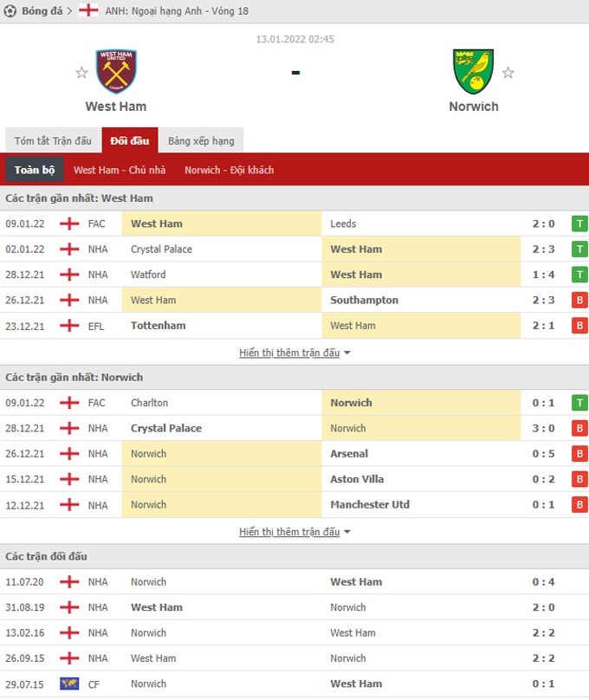Click the Norwich City crest
The image size is (589, 700).
(x=474, y=71)
